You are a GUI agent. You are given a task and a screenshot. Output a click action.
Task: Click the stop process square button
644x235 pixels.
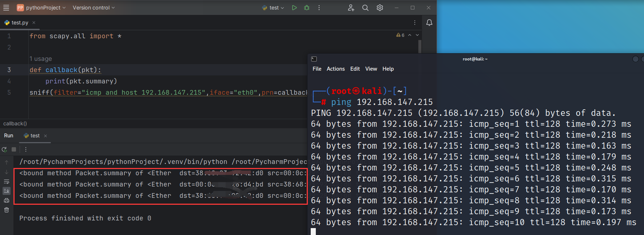(14, 149)
